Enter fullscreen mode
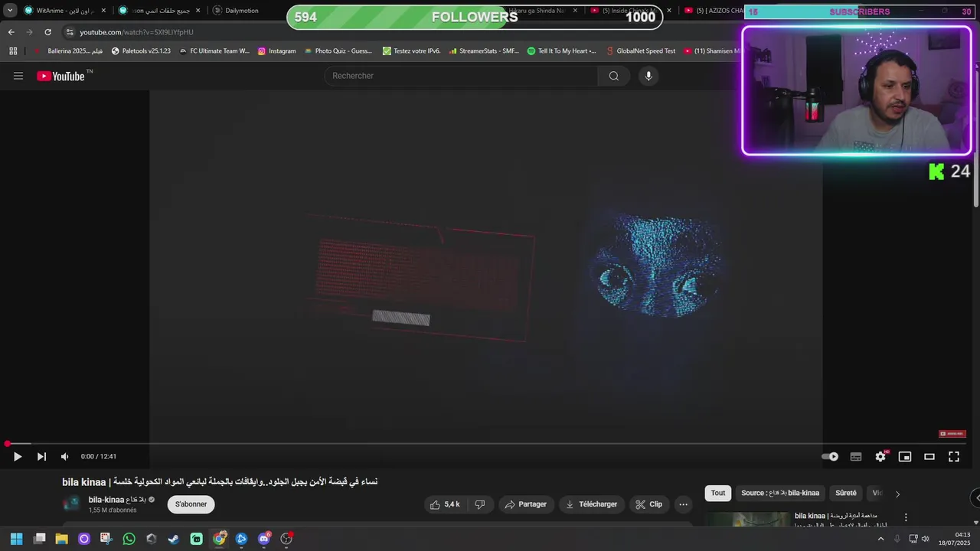The width and height of the screenshot is (980, 551). [954, 457]
